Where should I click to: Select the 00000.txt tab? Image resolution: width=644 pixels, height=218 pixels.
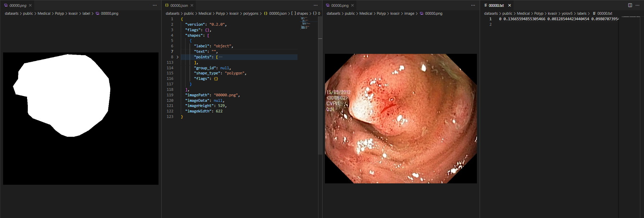pos(496,5)
